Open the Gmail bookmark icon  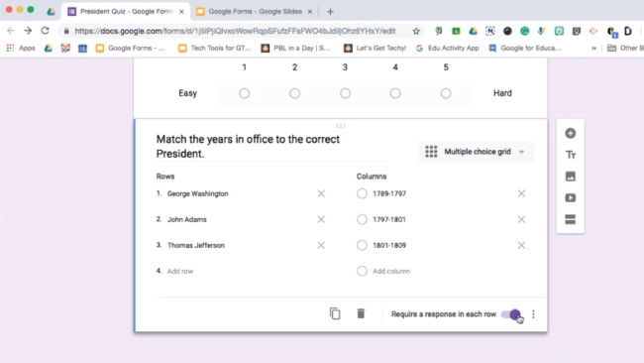pyautogui.click(x=65, y=48)
